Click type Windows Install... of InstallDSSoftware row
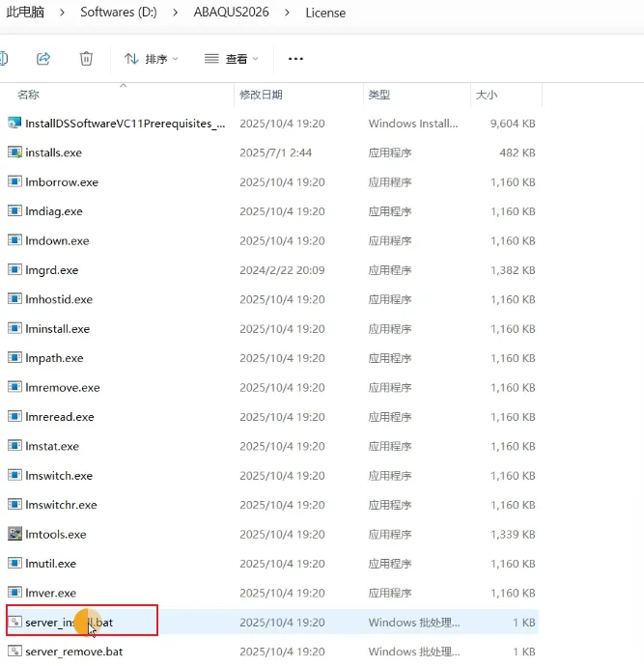The height and width of the screenshot is (666, 644). pyautogui.click(x=413, y=124)
